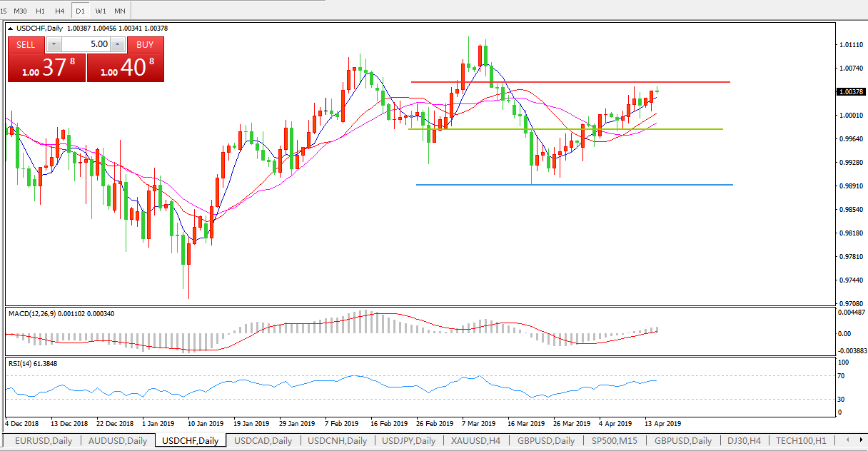Select the current price label 1.00378
This screenshot has height=451, width=868.
point(852,91)
